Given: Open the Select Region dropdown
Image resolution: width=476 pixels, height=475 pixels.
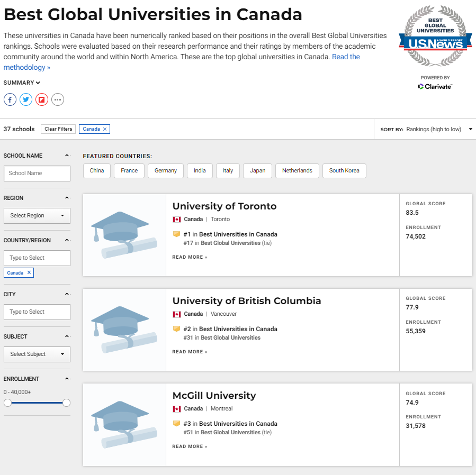Looking at the screenshot, I should tap(37, 216).
